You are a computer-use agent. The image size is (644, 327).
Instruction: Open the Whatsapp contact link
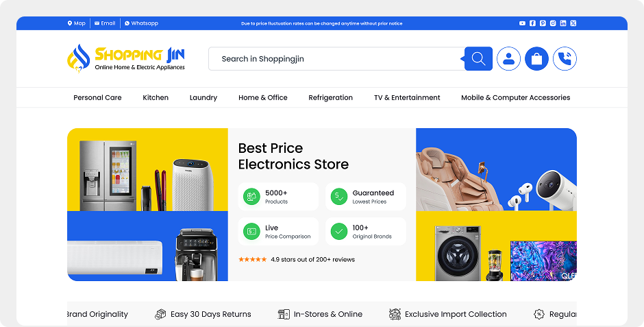[141, 23]
